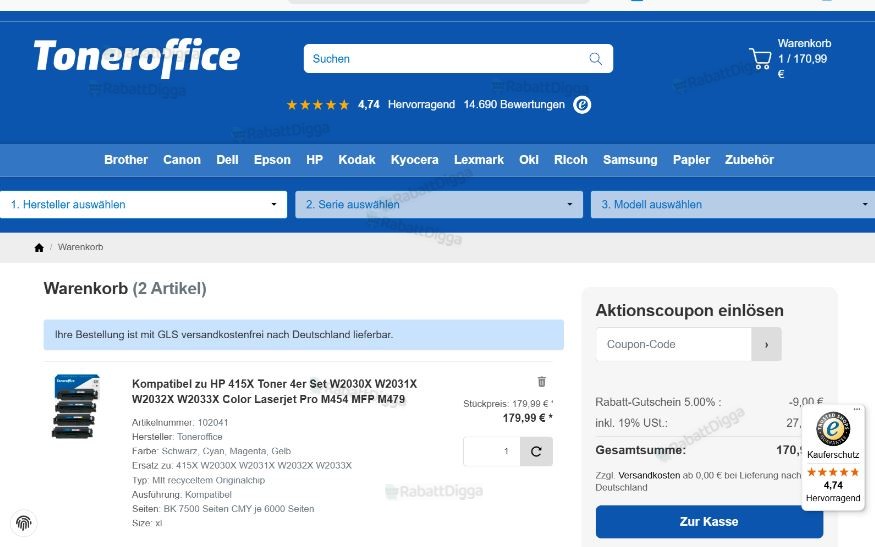875x547 pixels.
Task: Click the Warenkorb (2 Artikel) heading
Action: [x=125, y=289]
